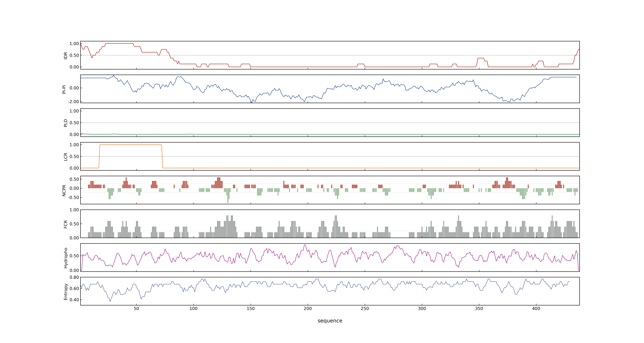The height and width of the screenshot is (343, 644).
Task: Click the 0.40 tick on Entropy axis
Action: pyautogui.click(x=74, y=300)
